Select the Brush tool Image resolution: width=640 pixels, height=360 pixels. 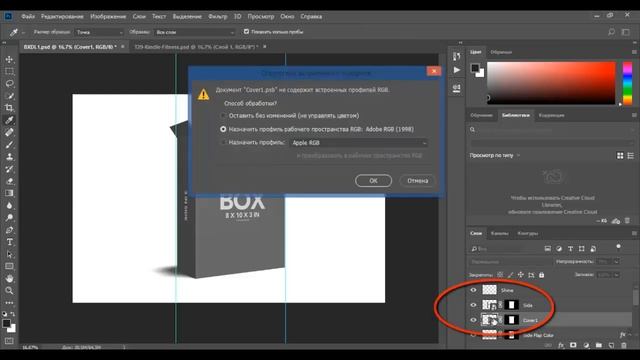click(9, 144)
